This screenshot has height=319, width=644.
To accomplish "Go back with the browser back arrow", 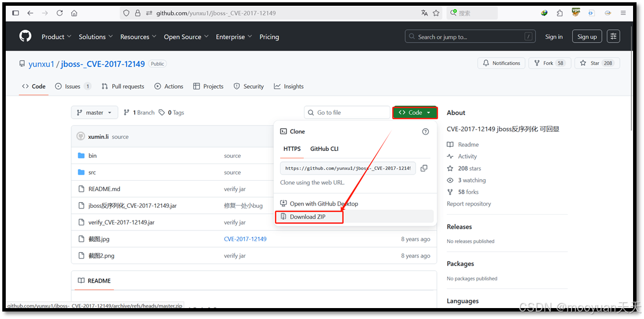I will click(x=30, y=13).
